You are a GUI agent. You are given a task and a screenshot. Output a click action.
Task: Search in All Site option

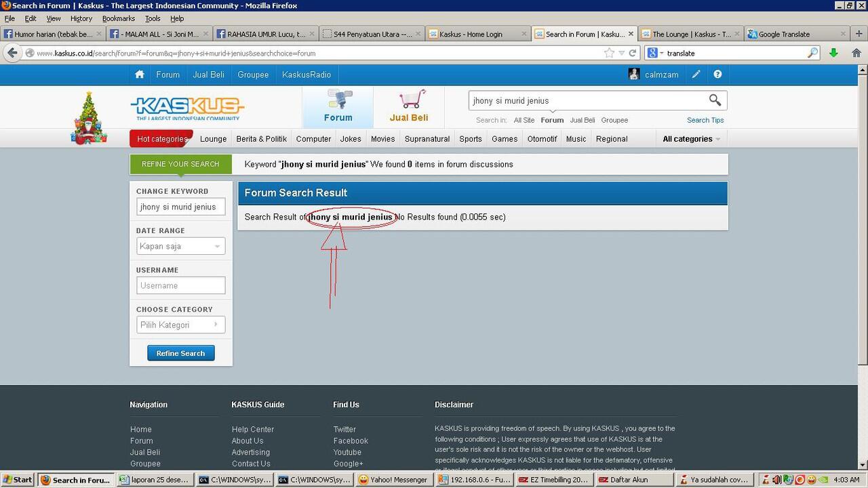(x=524, y=120)
